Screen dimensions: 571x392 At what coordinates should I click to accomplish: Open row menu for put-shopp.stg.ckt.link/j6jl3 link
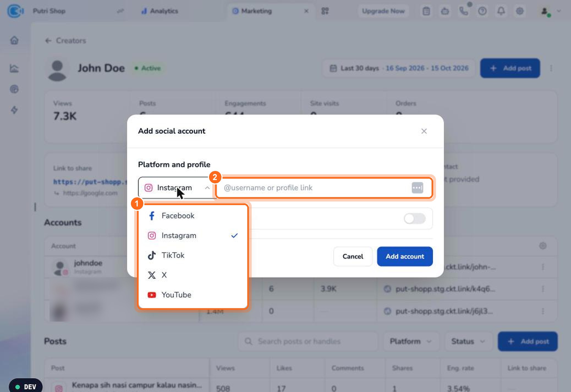pos(543,311)
